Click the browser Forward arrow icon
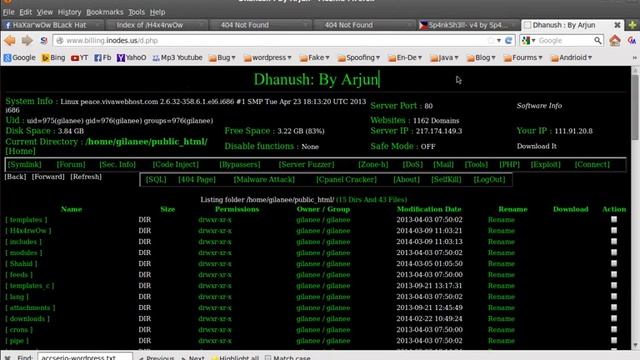The width and height of the screenshot is (640, 360). [27, 40]
